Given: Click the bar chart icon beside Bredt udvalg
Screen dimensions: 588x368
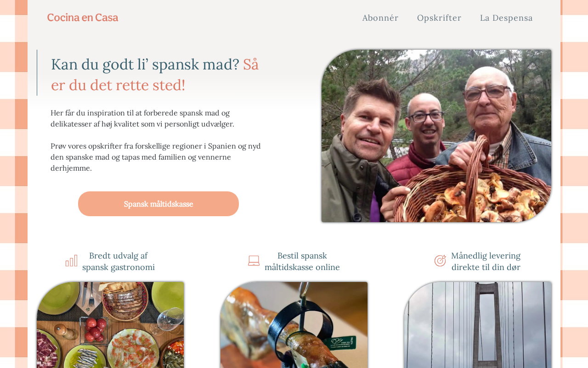Looking at the screenshot, I should point(71,261).
